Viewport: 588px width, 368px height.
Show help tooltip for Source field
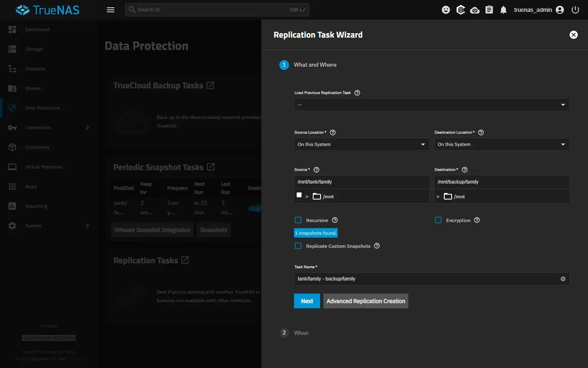[316, 170]
